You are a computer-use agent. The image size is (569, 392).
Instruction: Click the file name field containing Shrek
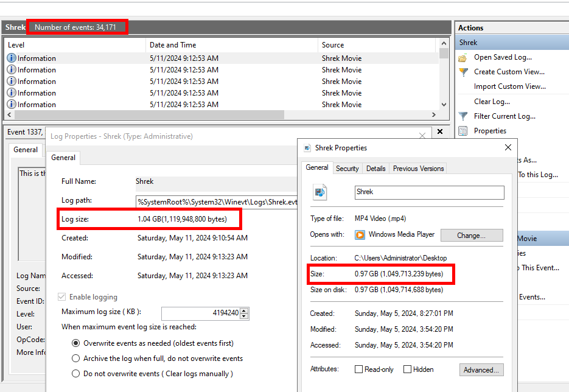coord(429,192)
